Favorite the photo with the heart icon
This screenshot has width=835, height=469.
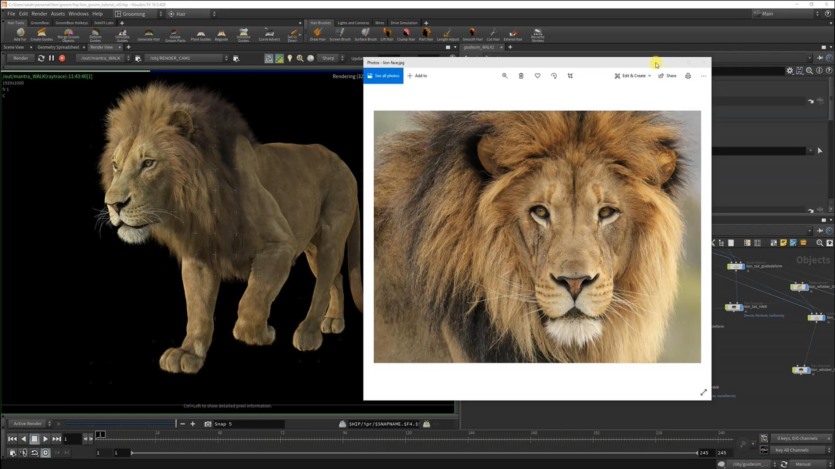(x=538, y=76)
